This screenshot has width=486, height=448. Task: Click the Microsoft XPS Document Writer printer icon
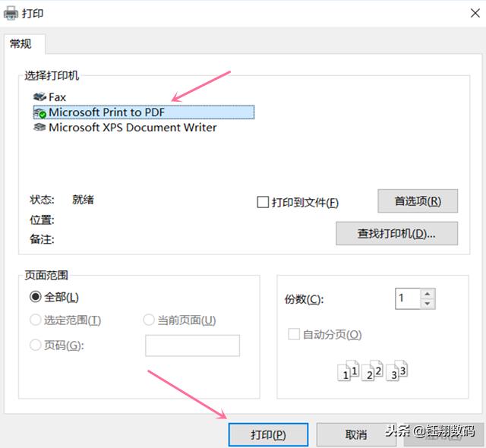39,127
